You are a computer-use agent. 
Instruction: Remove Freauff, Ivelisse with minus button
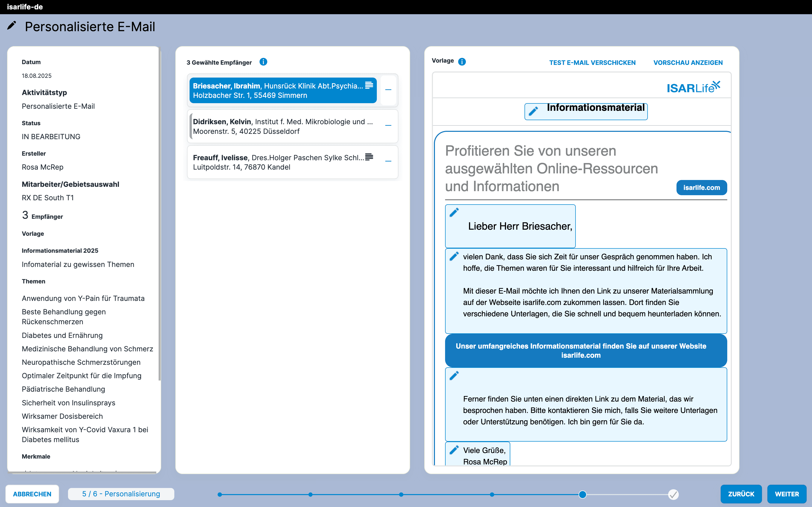(x=388, y=162)
